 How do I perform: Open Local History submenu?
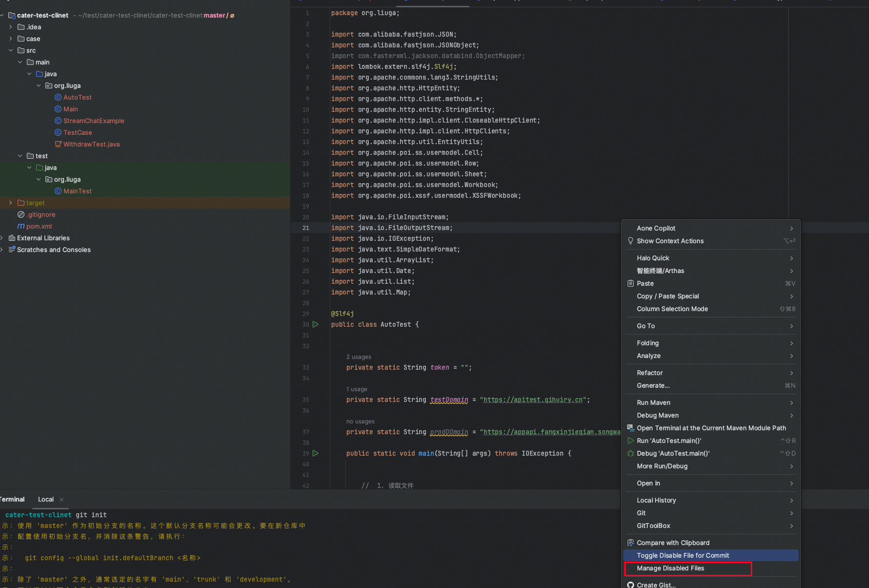pos(711,500)
